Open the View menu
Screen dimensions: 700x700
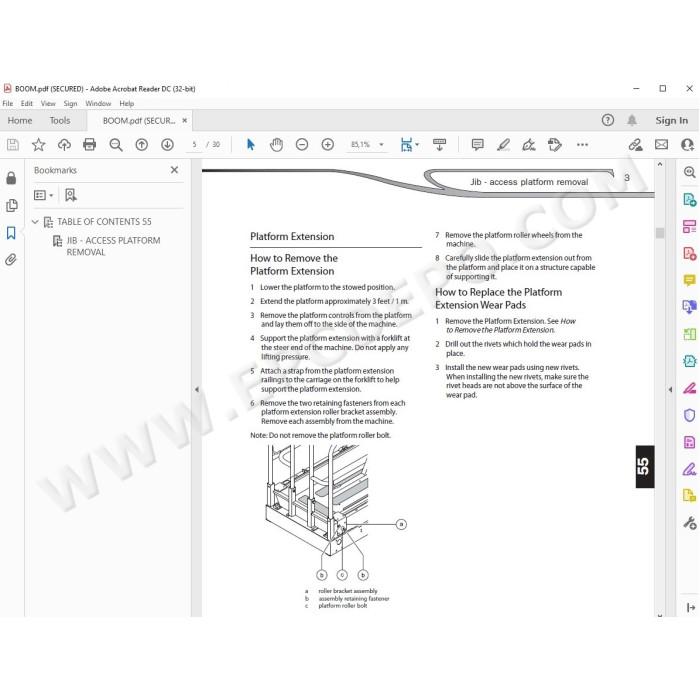tap(48, 104)
